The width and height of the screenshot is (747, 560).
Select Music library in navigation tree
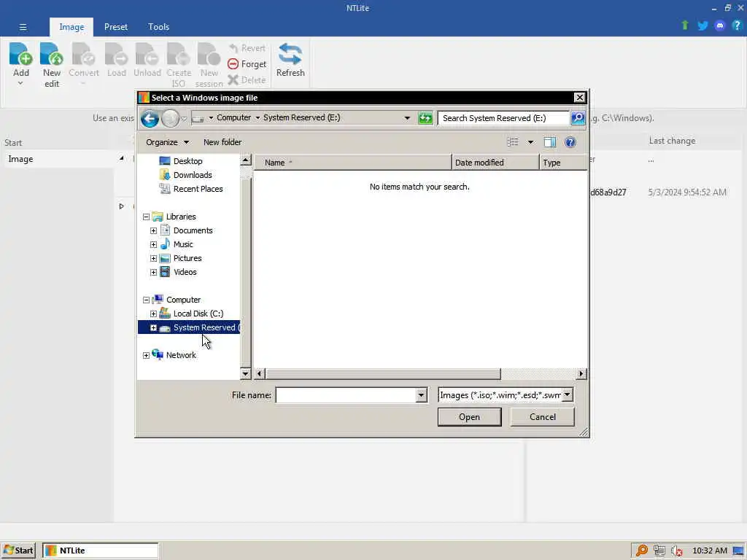pyautogui.click(x=183, y=244)
